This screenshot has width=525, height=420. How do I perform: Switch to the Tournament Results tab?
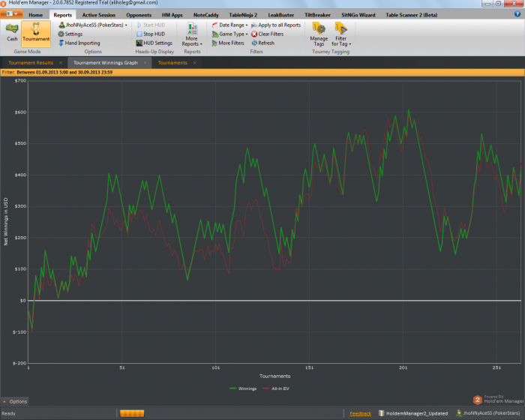click(x=30, y=63)
